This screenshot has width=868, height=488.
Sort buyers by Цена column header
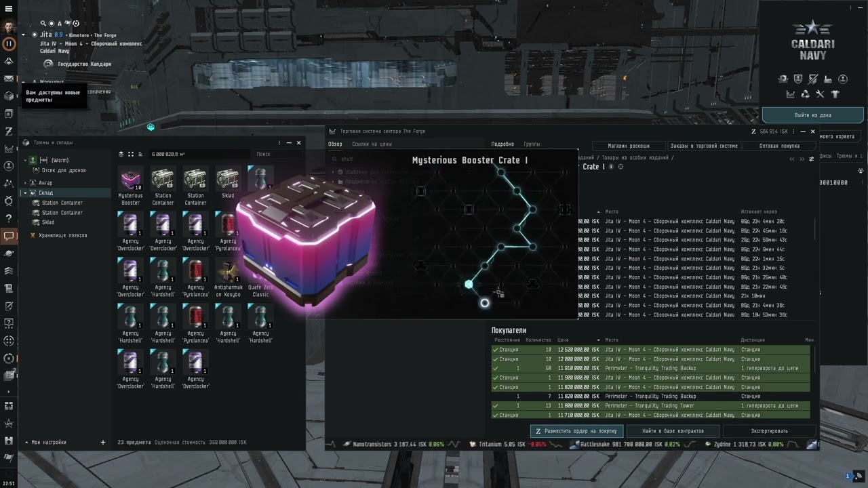click(x=563, y=340)
